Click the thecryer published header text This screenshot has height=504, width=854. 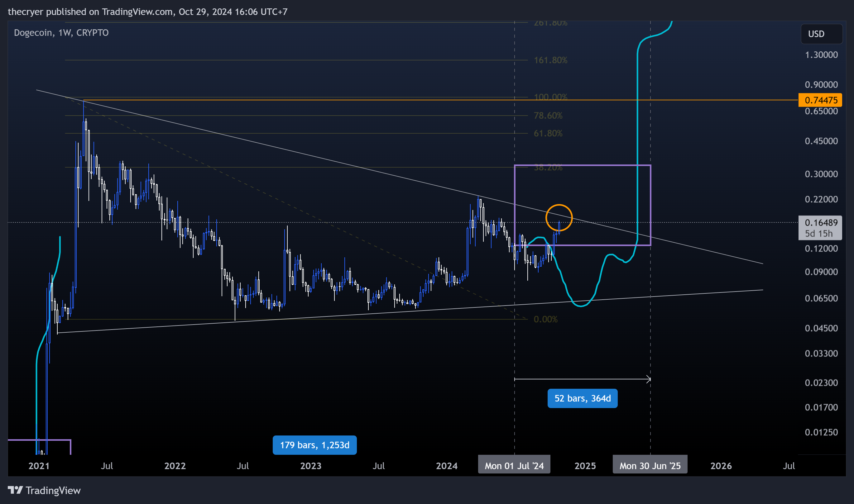click(148, 12)
